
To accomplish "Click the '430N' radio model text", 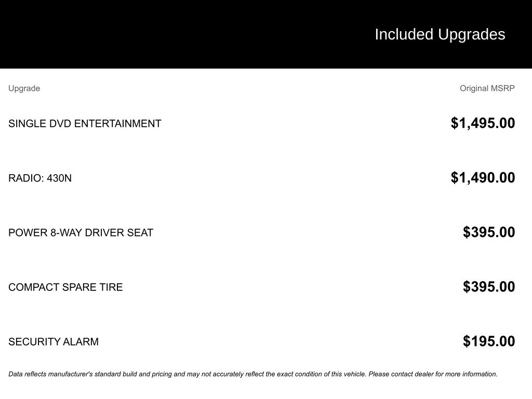I will click(59, 178).
